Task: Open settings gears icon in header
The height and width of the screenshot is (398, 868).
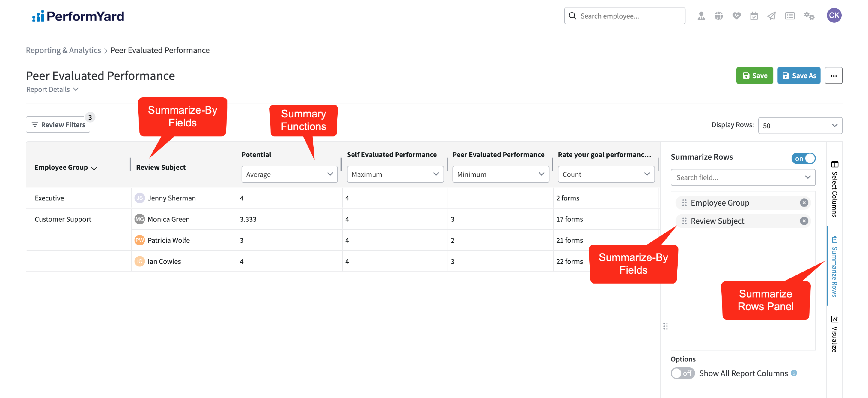Action: [809, 16]
